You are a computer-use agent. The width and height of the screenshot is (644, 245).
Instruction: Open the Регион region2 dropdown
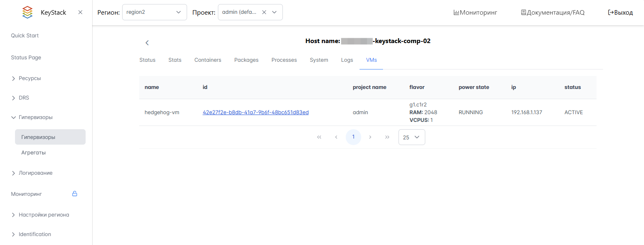tap(154, 12)
